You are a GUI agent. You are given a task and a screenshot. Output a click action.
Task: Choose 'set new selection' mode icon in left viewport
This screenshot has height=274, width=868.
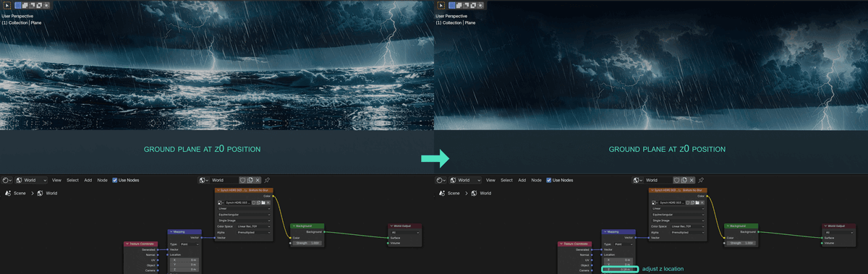click(18, 6)
